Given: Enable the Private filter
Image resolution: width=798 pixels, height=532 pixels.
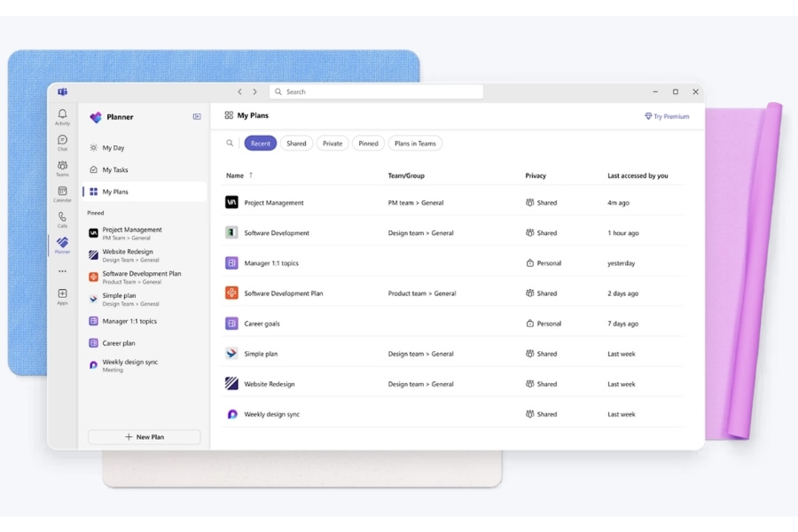Looking at the screenshot, I should (x=332, y=143).
